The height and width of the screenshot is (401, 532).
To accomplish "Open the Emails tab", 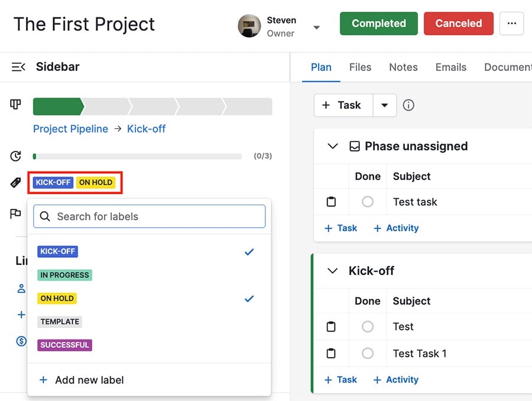I will point(450,67).
